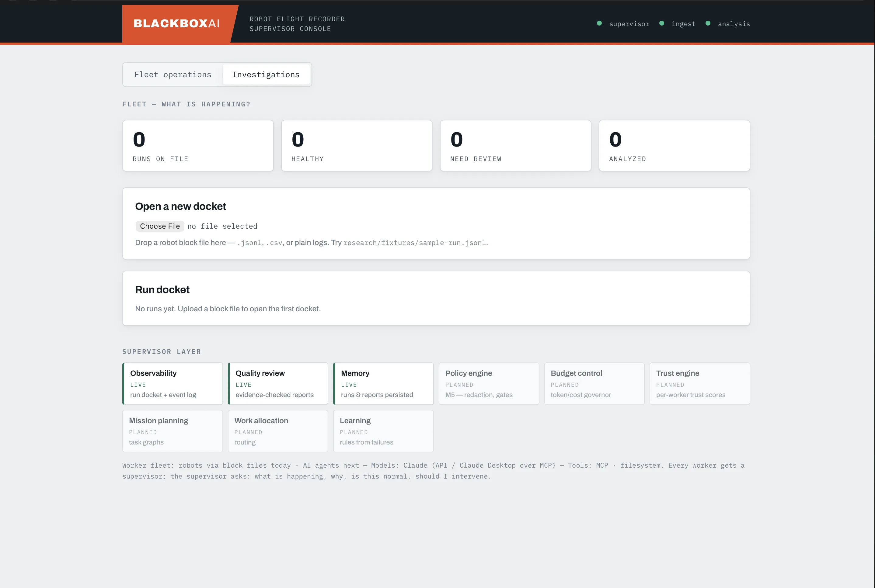
Task: Open the Trust engine planned card
Action: (x=700, y=384)
